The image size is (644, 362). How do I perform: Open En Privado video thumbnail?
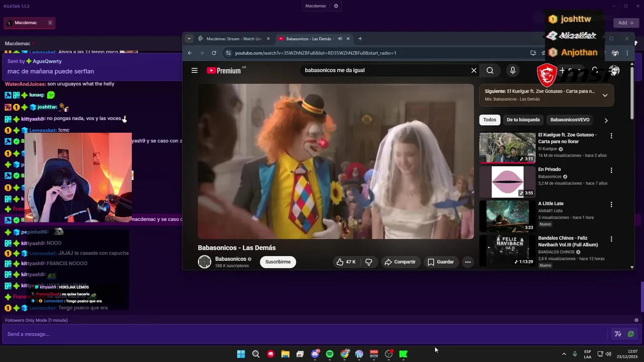tap(507, 182)
